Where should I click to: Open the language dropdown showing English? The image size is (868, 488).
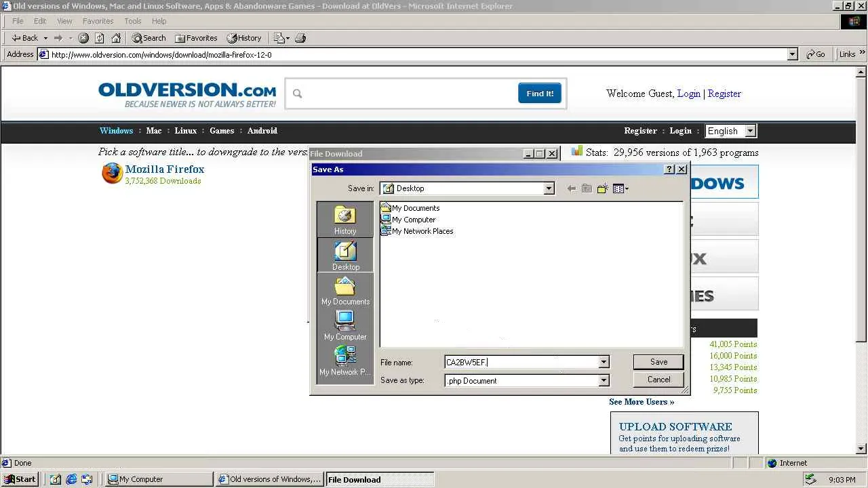731,131
